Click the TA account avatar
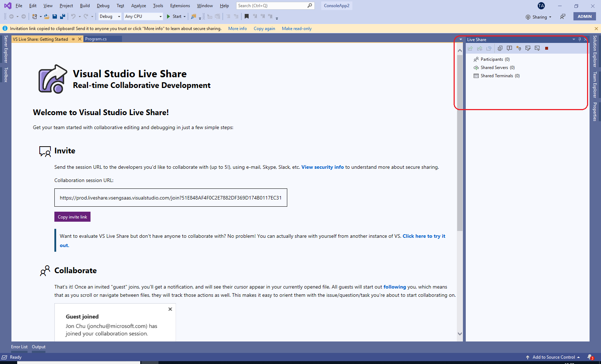The image size is (601, 364). [541, 6]
